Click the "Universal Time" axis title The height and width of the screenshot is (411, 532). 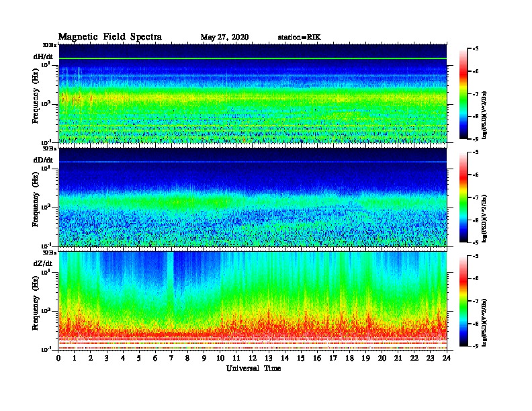253,368
